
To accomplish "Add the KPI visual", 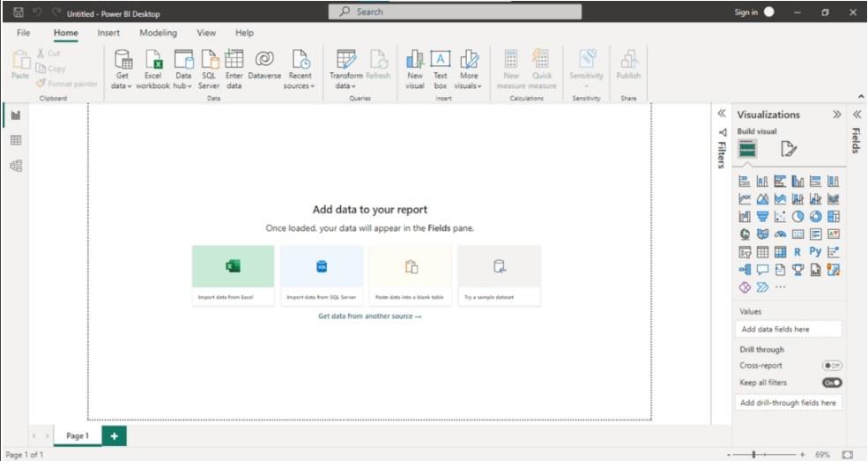I will [x=833, y=234].
